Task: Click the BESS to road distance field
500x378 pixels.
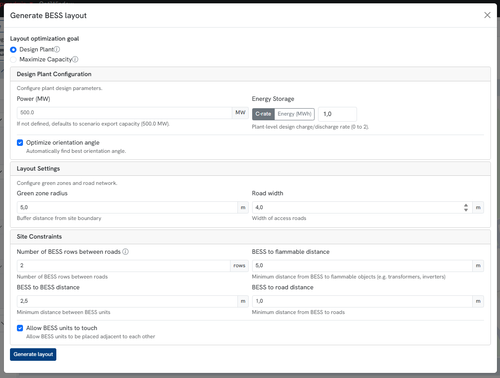Action: pyautogui.click(x=362, y=301)
